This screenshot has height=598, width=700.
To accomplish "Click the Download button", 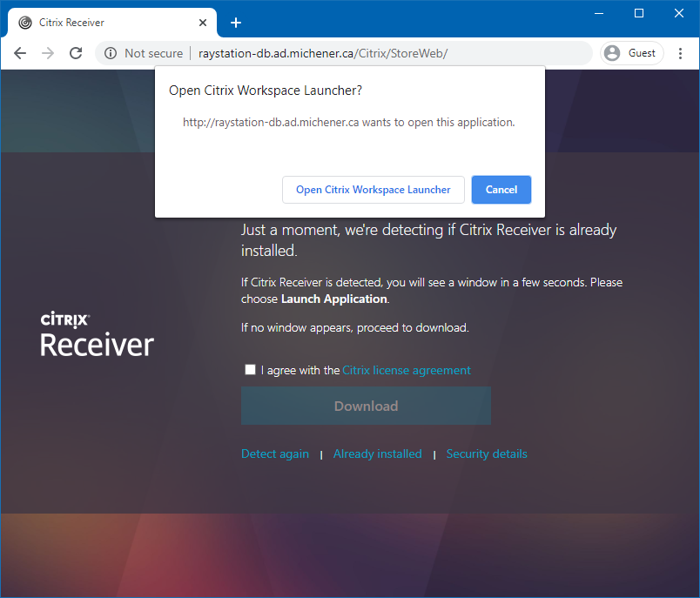I will point(366,406).
